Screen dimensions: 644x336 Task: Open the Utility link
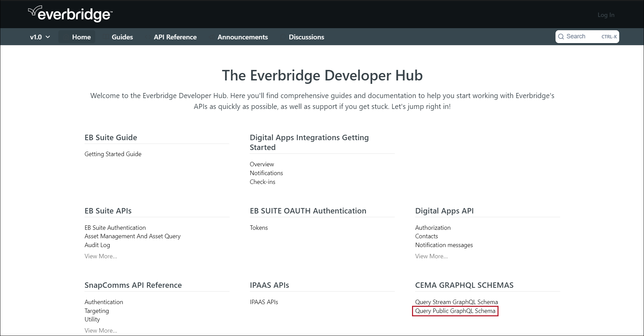(92, 319)
